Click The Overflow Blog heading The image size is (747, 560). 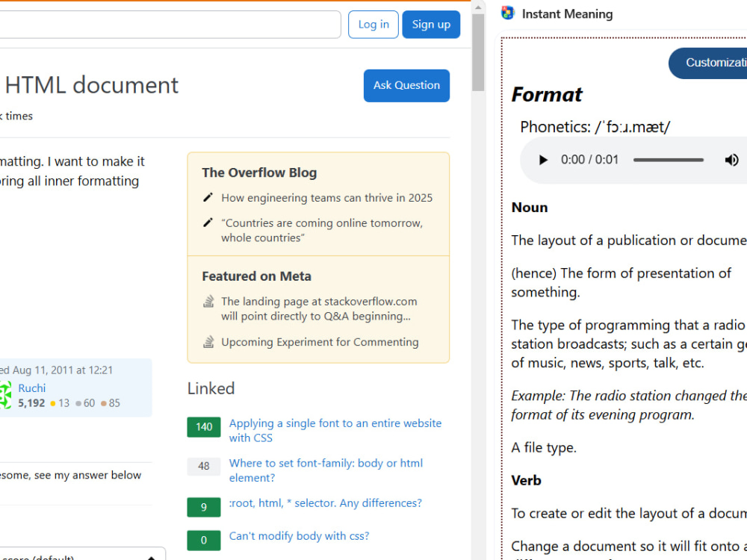pos(259,172)
